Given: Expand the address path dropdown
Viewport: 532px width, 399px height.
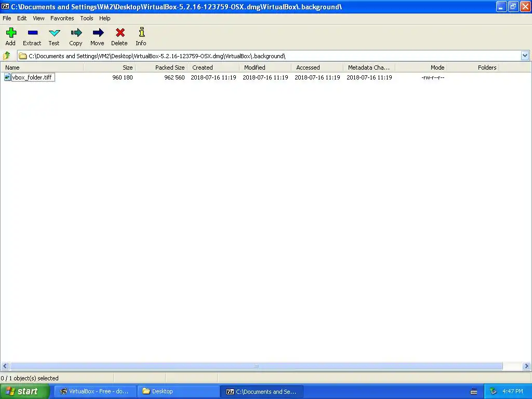Looking at the screenshot, I should click(x=525, y=56).
